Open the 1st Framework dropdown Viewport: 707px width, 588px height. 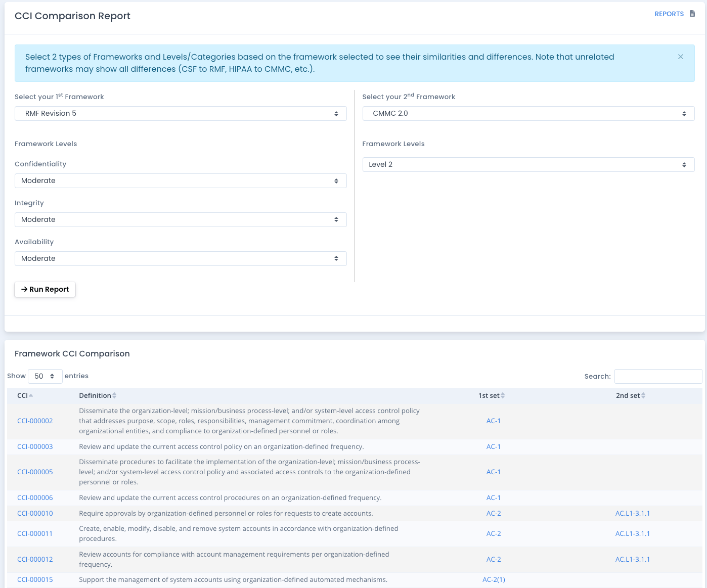(x=180, y=113)
